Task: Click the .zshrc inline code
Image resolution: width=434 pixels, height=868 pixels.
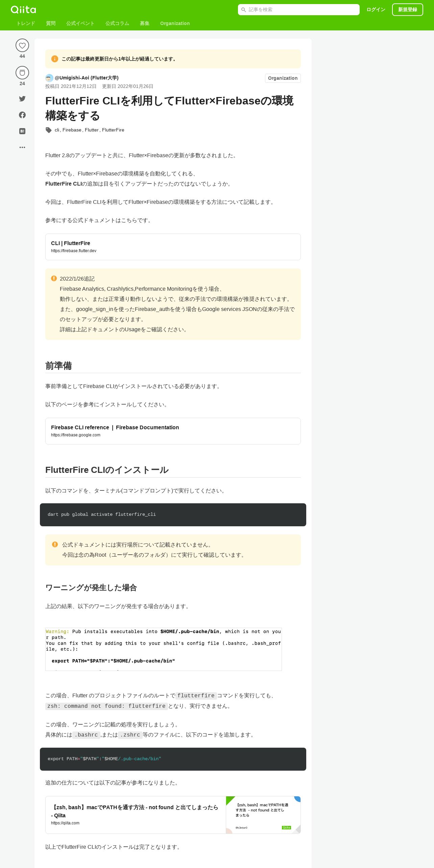Action: coord(130,735)
